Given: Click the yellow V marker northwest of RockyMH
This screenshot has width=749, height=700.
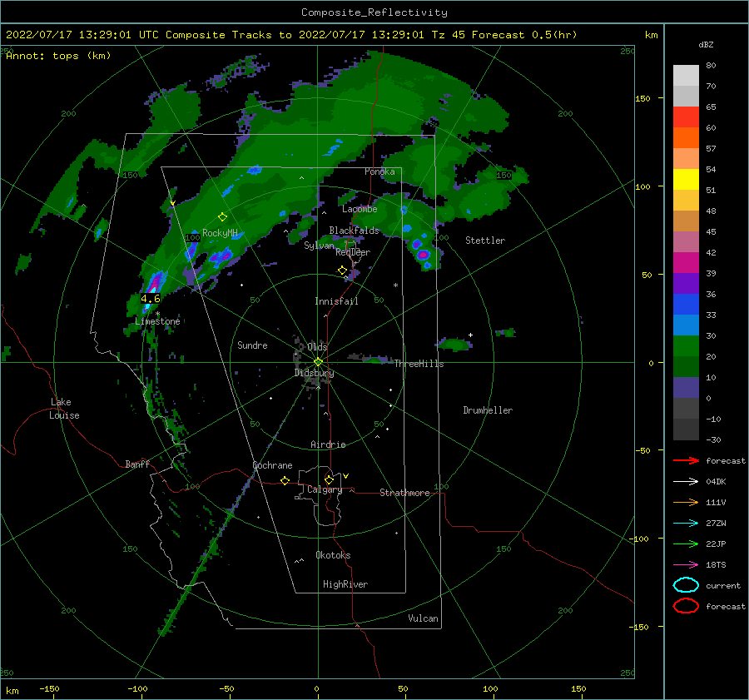Looking at the screenshot, I should click(x=172, y=203).
